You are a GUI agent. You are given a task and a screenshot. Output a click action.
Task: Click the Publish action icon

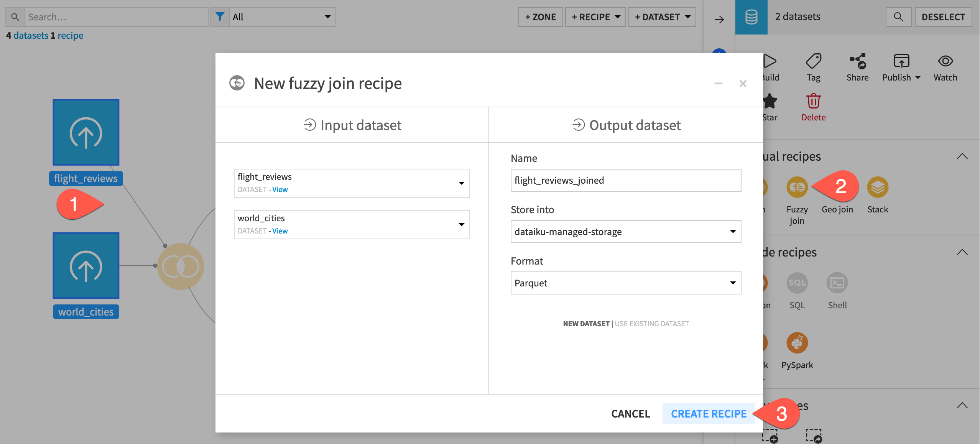pyautogui.click(x=901, y=61)
